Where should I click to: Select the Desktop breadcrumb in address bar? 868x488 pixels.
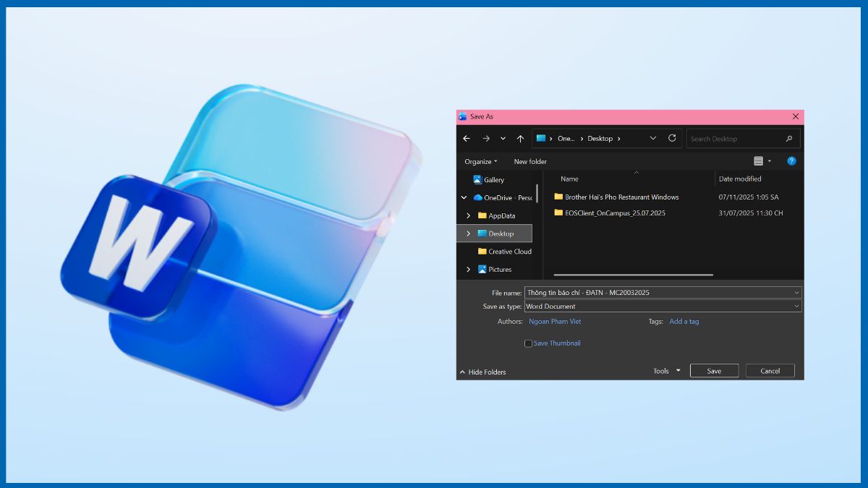pyautogui.click(x=600, y=139)
